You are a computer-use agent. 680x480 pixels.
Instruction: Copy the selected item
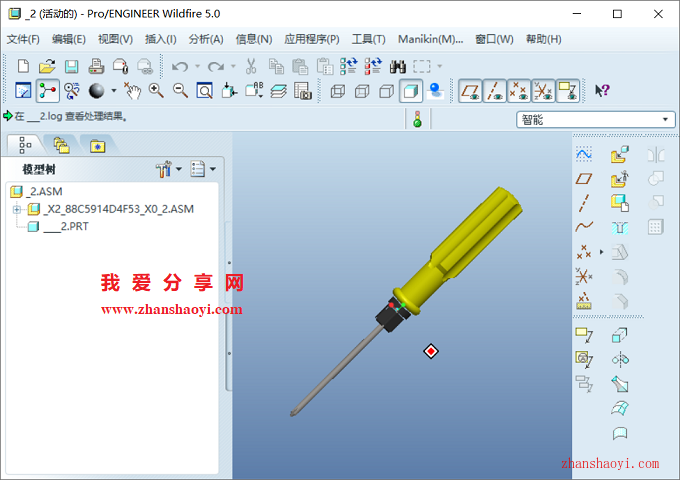point(276,66)
